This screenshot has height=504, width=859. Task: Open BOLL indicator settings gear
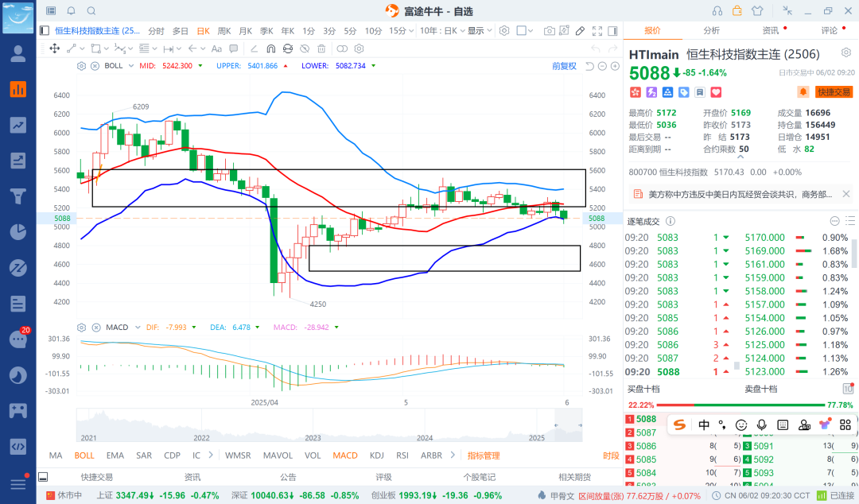coord(82,66)
